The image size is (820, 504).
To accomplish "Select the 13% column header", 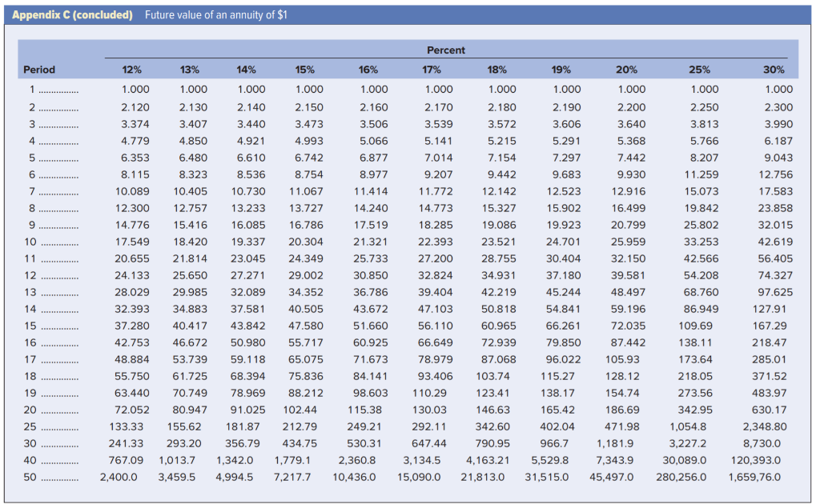I will pyautogui.click(x=191, y=68).
